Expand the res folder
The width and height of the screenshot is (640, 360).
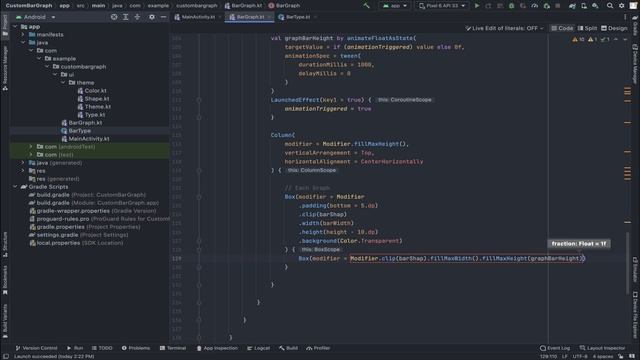(x=23, y=171)
